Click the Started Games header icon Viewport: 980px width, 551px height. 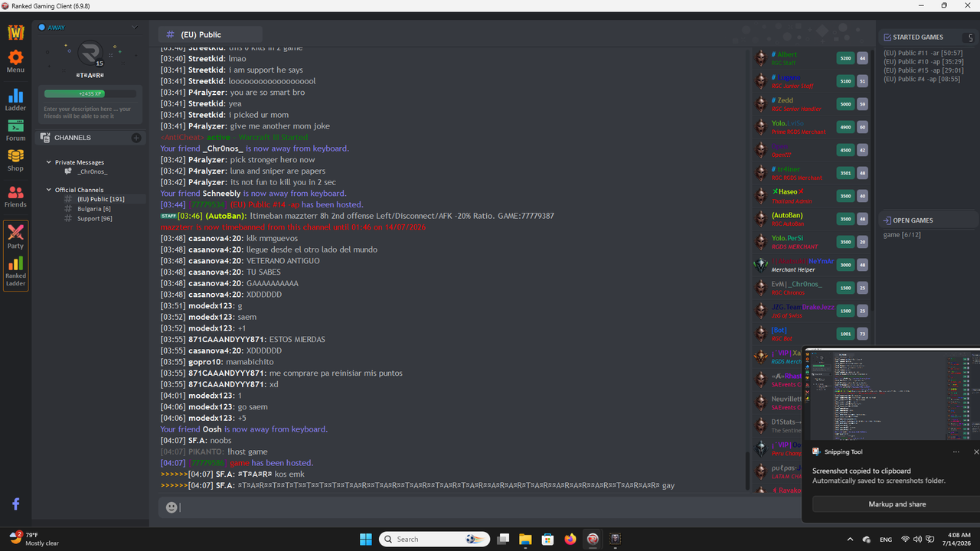point(887,37)
